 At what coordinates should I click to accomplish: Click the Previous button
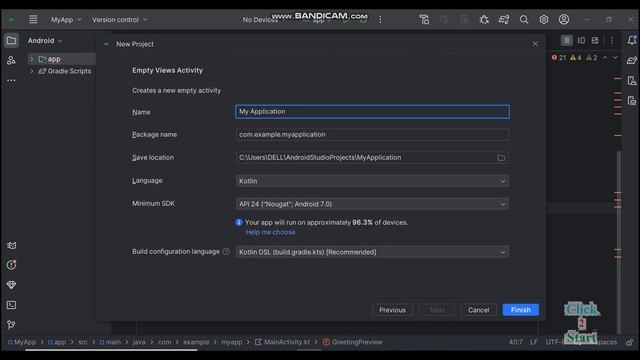392,310
